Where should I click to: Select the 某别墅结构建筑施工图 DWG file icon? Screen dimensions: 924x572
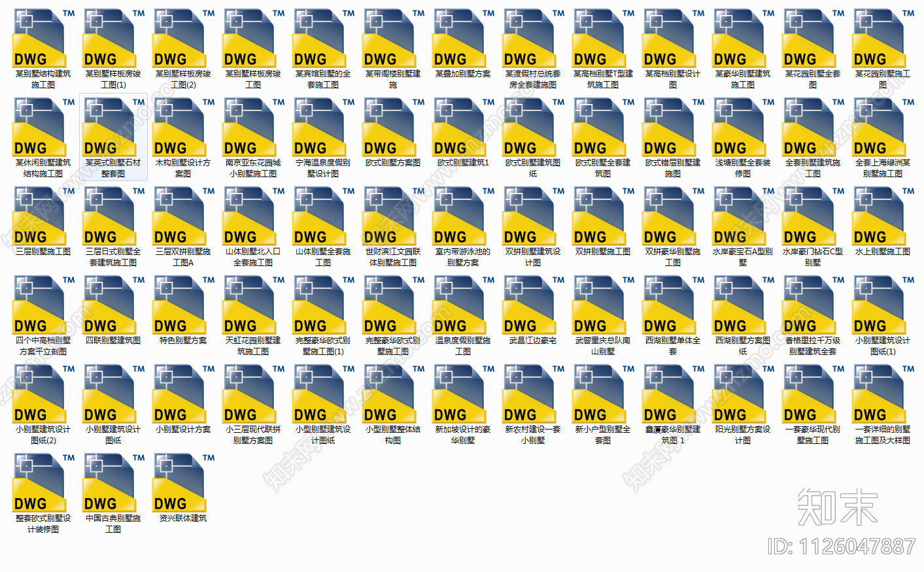39,39
